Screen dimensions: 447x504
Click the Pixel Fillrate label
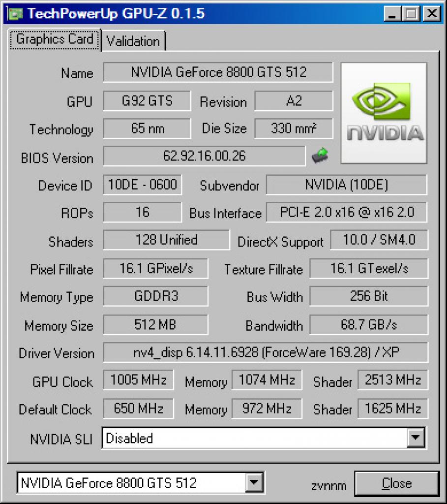point(61,269)
